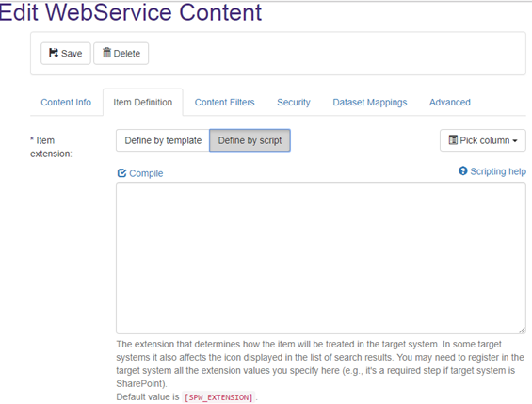Viewport: 532px width, 404px height.
Task: Switch to the Advanced tab
Action: (450, 103)
